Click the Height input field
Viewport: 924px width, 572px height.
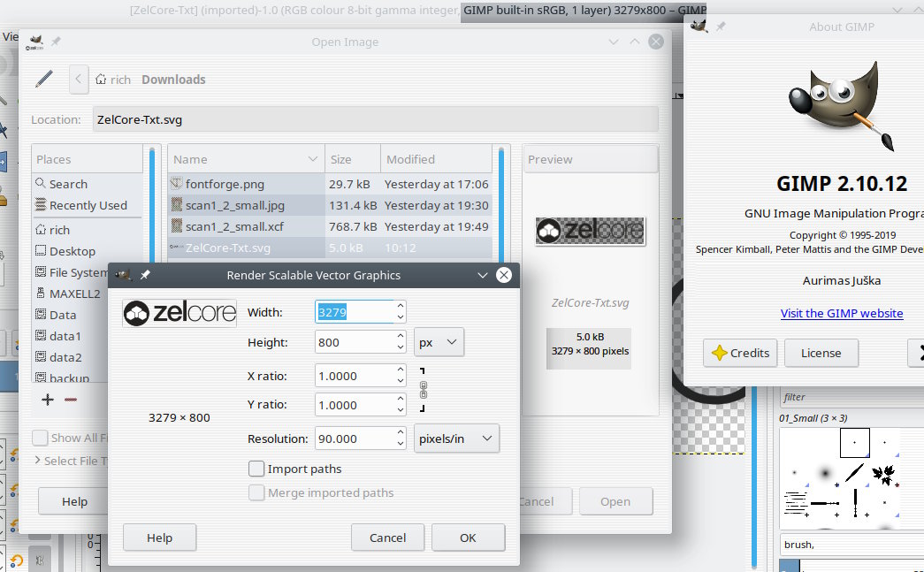[x=355, y=342]
